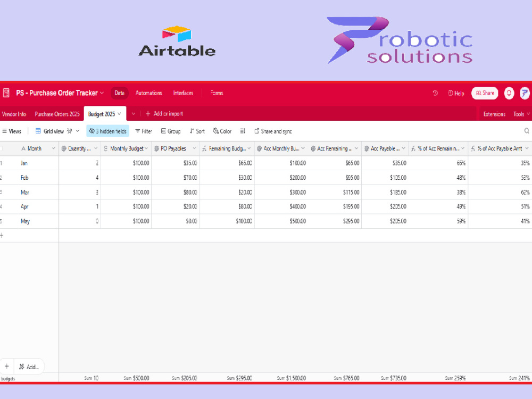This screenshot has width=532, height=399.
Task: Click the Grid view collaborators icon
Action: tap(69, 131)
